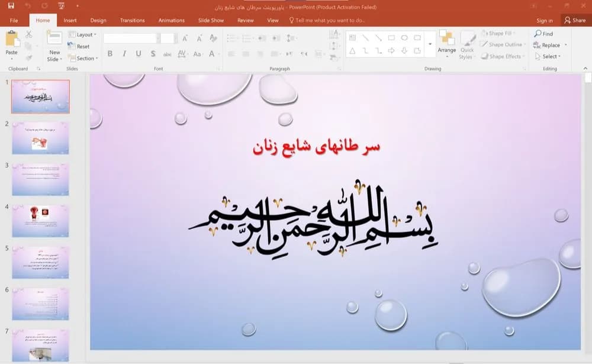
Task: Click the Text Direction icon
Action: point(334,35)
